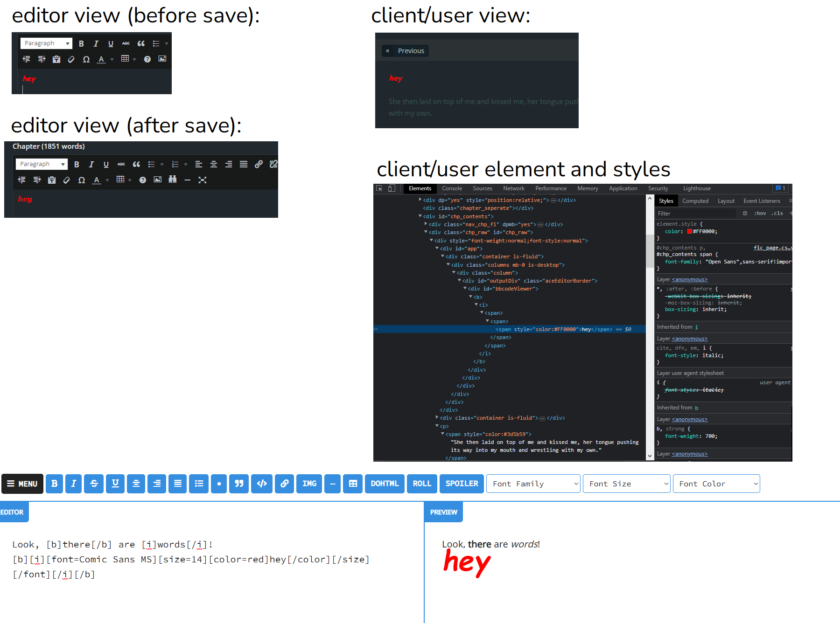The width and height of the screenshot is (840, 623).
Task: Click the justify alignment icon in the Chapter editor
Action: click(x=244, y=164)
